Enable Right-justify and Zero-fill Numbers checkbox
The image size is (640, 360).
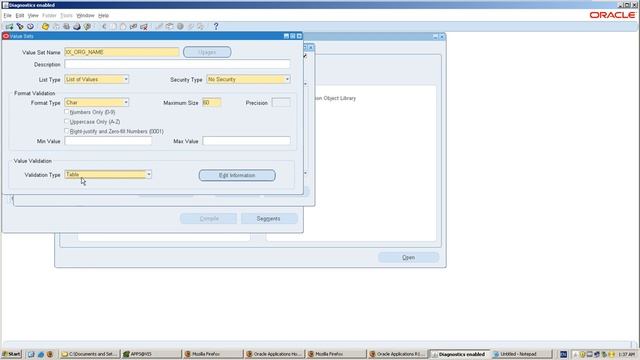click(67, 131)
